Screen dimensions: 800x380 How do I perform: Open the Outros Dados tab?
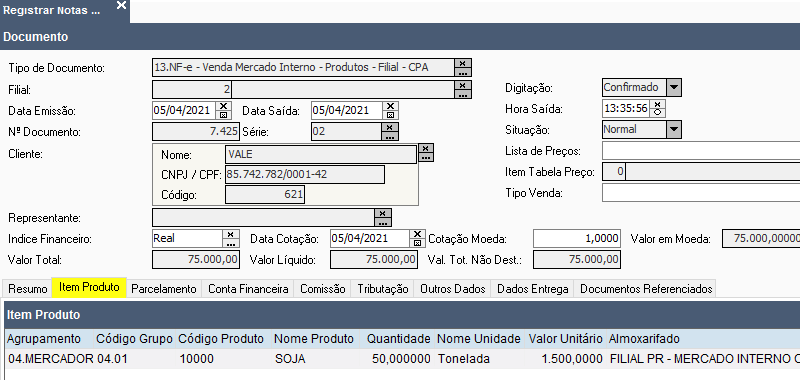[453, 289]
